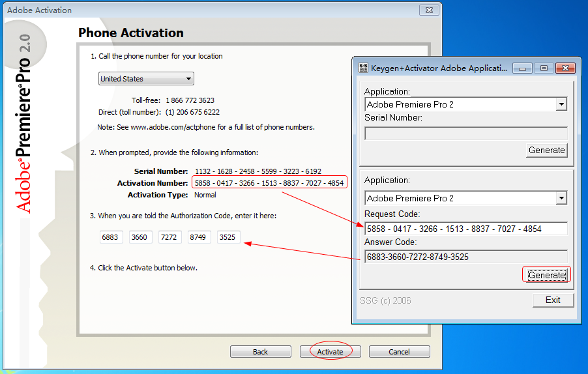Click the Keygen window title bar icon
Viewport: 588px width, 374px height.
point(363,68)
